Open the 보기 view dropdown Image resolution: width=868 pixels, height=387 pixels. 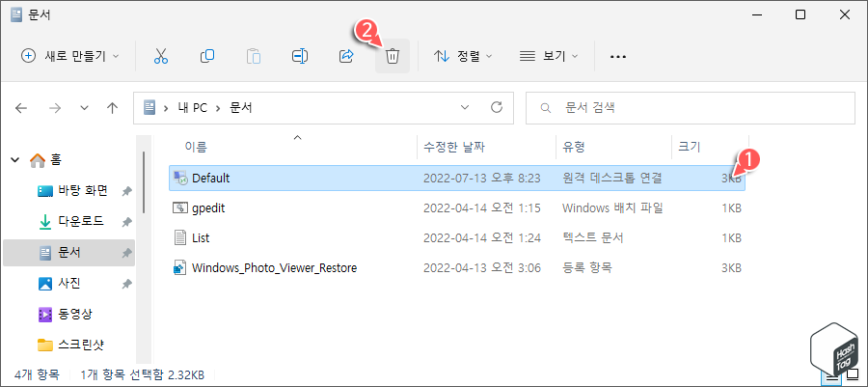tap(549, 56)
